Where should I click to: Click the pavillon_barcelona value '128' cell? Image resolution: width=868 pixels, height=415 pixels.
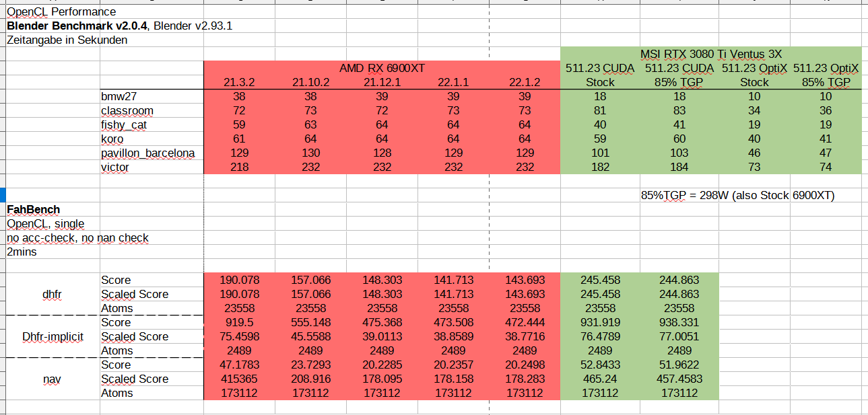(x=382, y=153)
